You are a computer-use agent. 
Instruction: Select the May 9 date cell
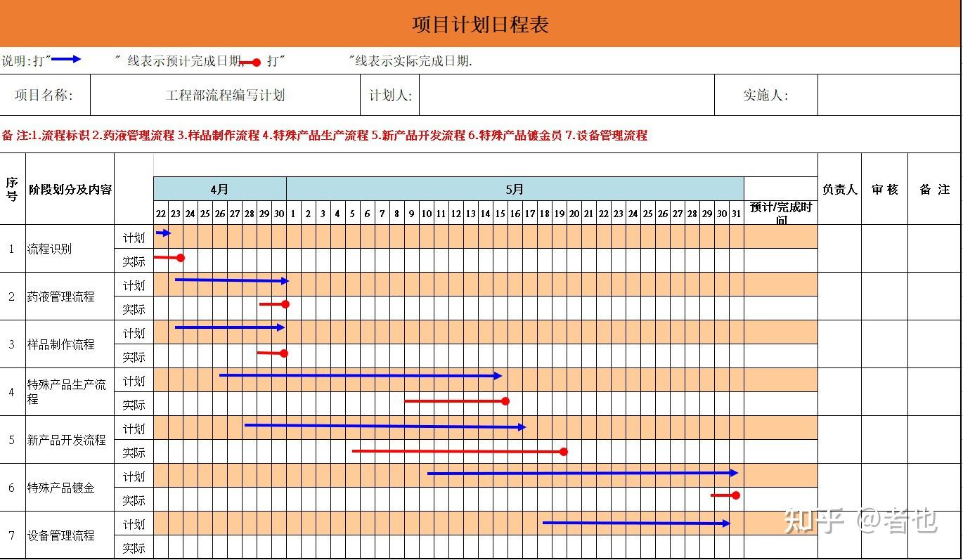[412, 213]
